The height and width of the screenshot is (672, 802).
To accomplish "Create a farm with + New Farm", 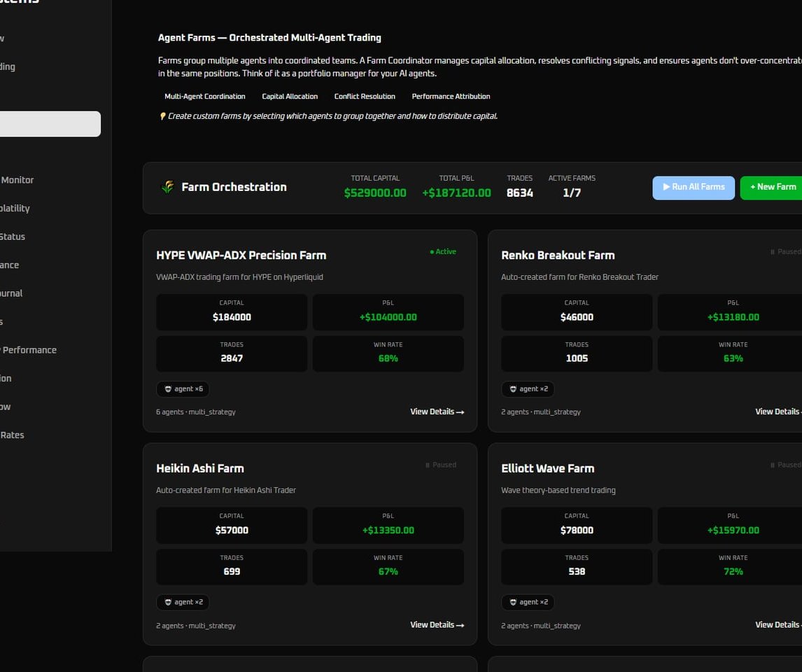I will pyautogui.click(x=772, y=188).
